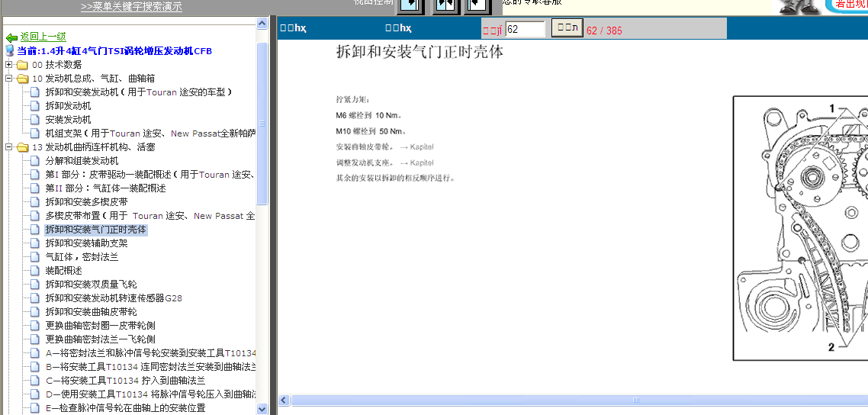This screenshot has height=415, width=868.
Task: Click the tree panel scroll down arrow
Action: tap(262, 409)
